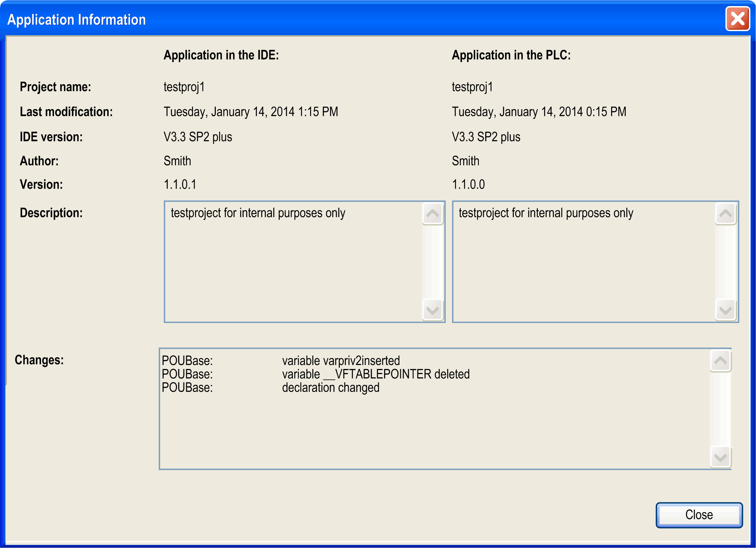Viewport: 756px width, 548px height.
Task: Click the IDE last modification date text
Action: [251, 112]
